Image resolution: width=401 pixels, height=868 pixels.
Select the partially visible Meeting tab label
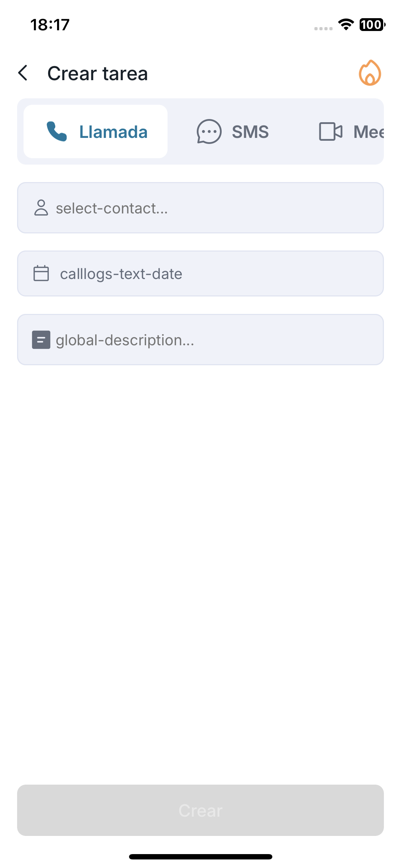pyautogui.click(x=369, y=132)
